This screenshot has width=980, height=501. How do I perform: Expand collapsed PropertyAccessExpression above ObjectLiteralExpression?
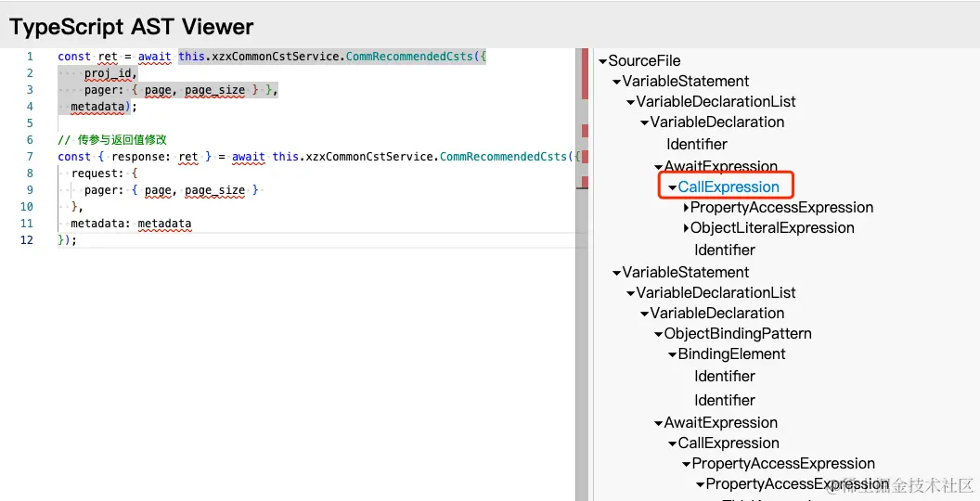[x=686, y=208]
